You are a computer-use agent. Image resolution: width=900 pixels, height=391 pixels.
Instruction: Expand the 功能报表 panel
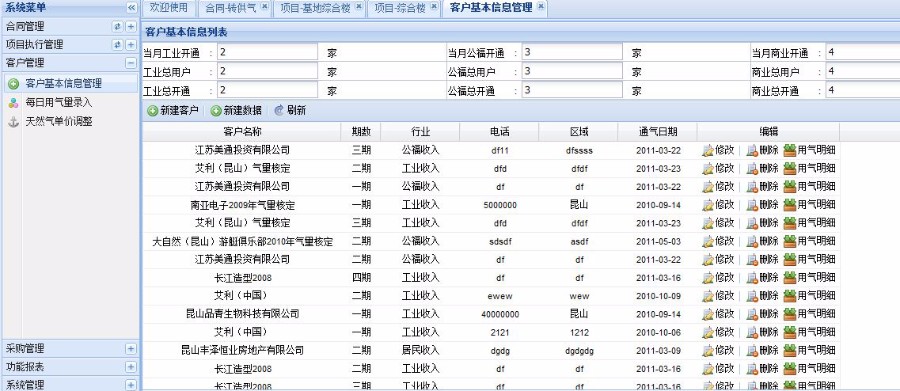tap(131, 367)
